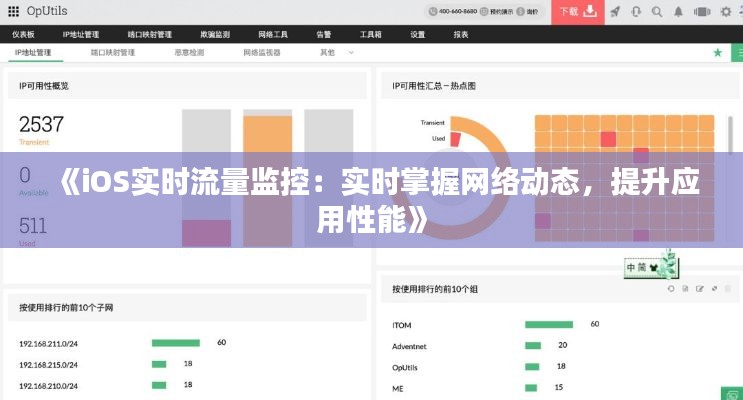This screenshot has height=400, width=743.
Task: Click the 预约演示 demo link
Action: pos(501,11)
